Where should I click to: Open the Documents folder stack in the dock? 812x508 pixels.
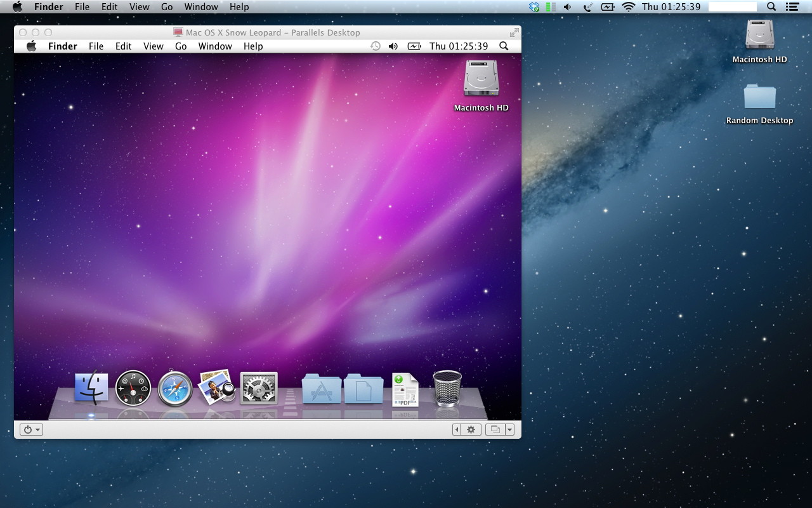363,389
